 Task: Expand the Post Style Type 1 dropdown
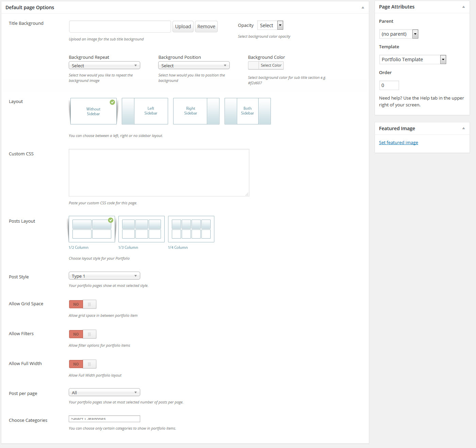(104, 276)
